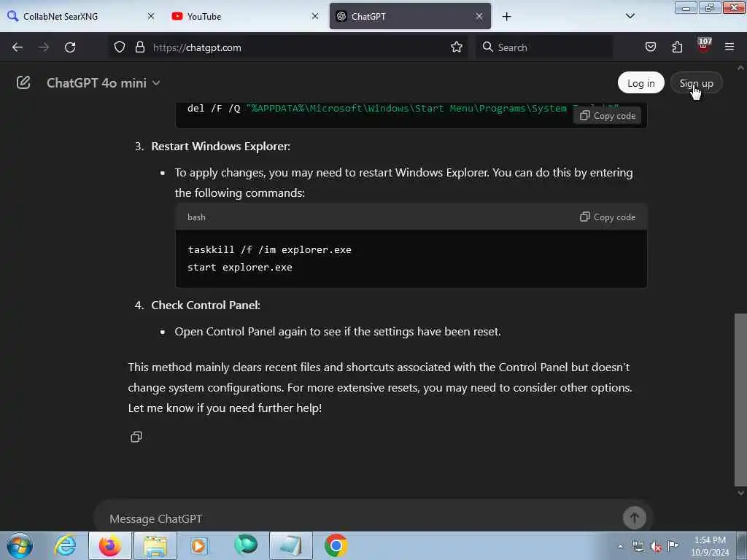This screenshot has width=747, height=560.
Task: Launch Internet Explorer from taskbar
Action: 65,545
